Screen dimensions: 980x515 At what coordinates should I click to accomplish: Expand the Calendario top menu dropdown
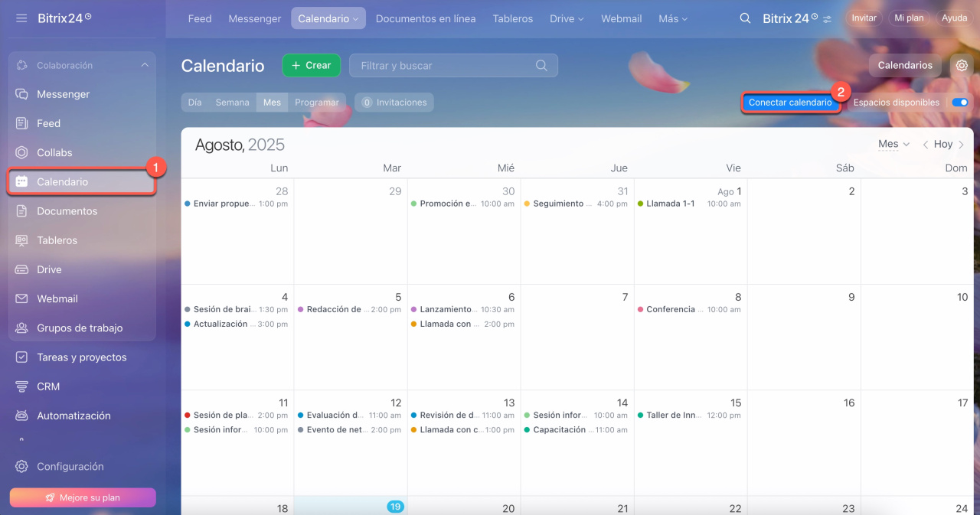[355, 19]
